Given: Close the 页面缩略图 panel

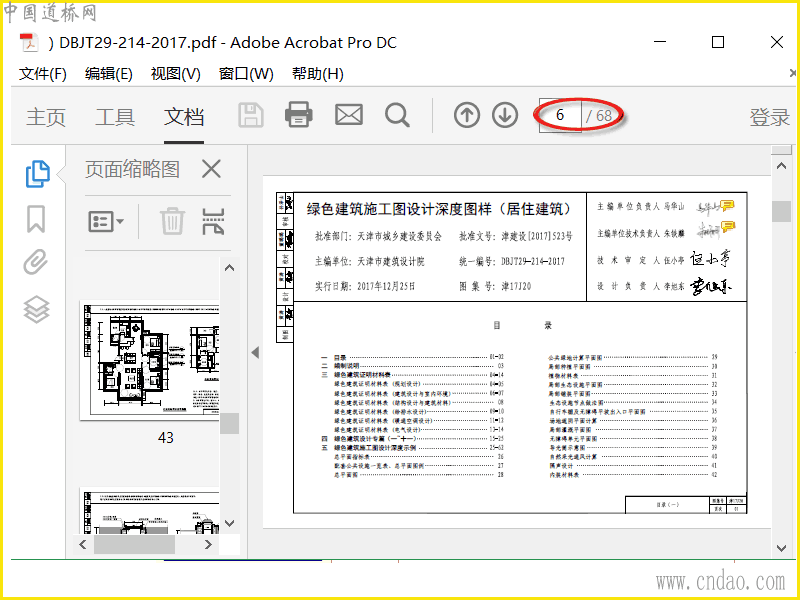Looking at the screenshot, I should pyautogui.click(x=211, y=168).
